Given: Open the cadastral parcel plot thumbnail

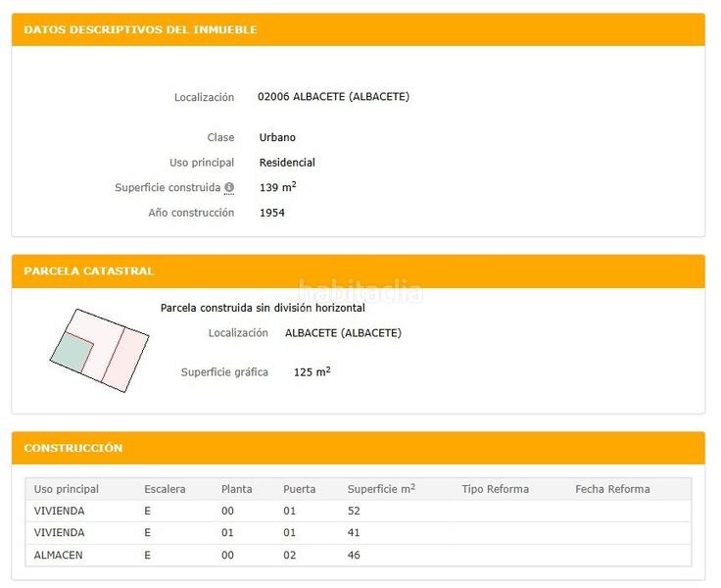Looking at the screenshot, I should [99, 350].
